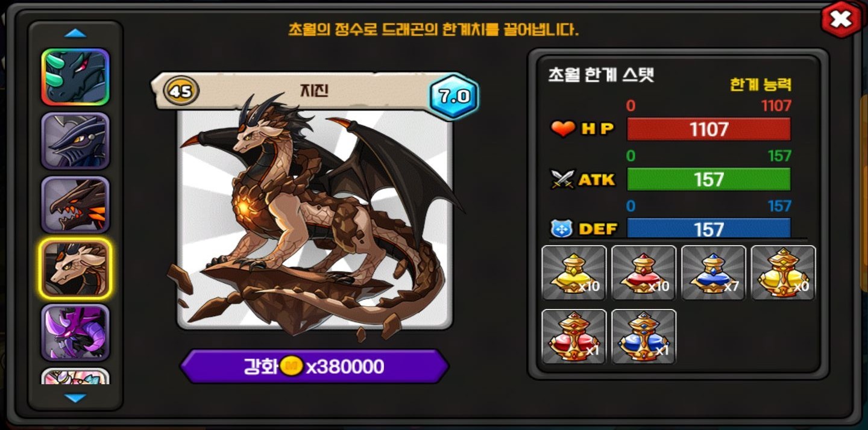
Task: Choose the purple horned dragon thumbnail
Action: point(75,332)
